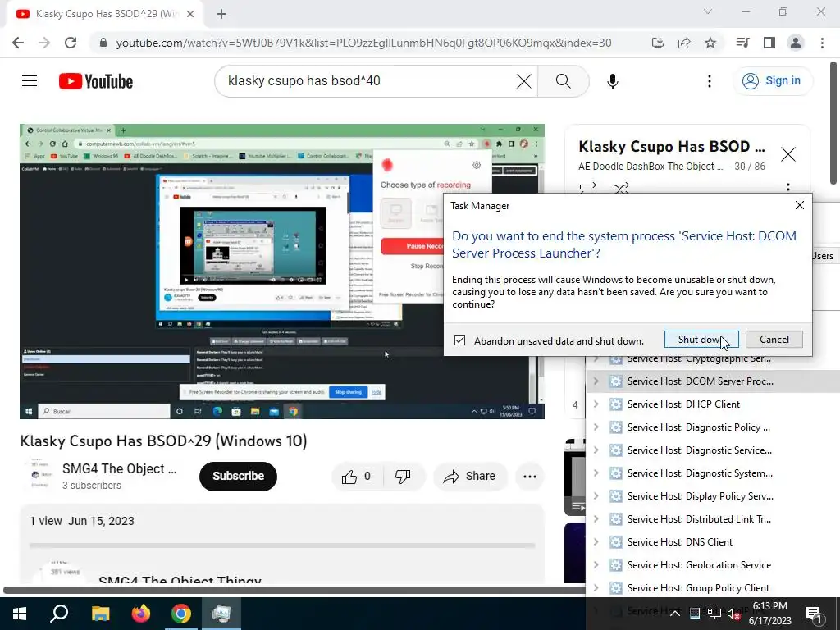
Task: Bookmark this page with the star
Action: coord(710,43)
